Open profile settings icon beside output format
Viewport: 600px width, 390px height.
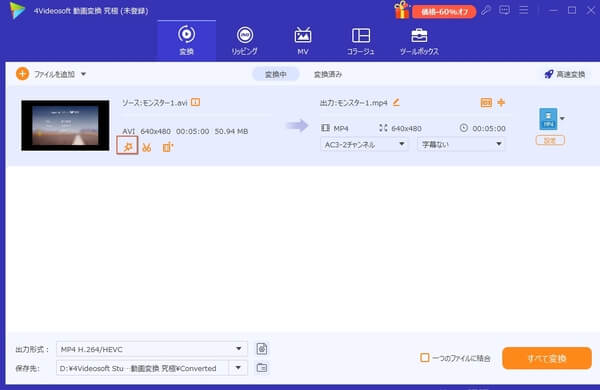click(262, 349)
